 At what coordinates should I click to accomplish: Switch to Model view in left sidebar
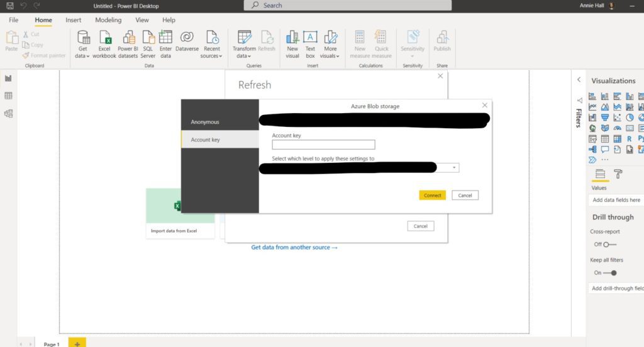tap(8, 113)
